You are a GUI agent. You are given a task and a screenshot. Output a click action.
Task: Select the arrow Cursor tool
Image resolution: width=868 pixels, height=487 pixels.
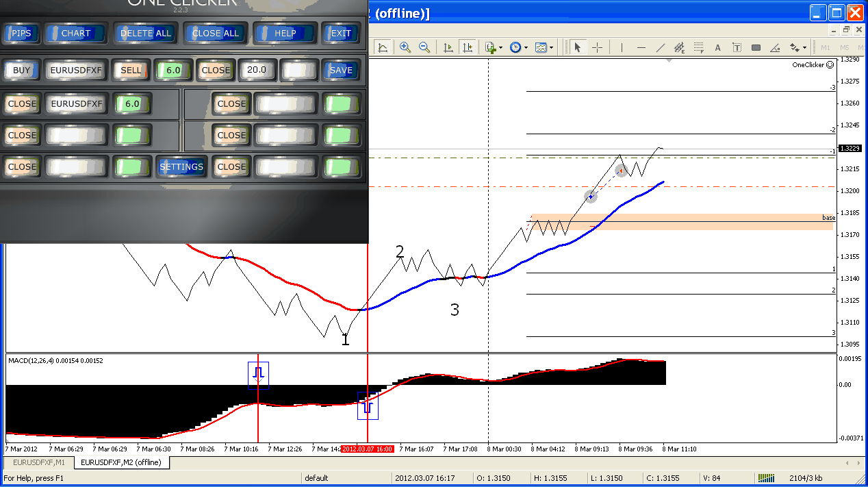coord(577,47)
